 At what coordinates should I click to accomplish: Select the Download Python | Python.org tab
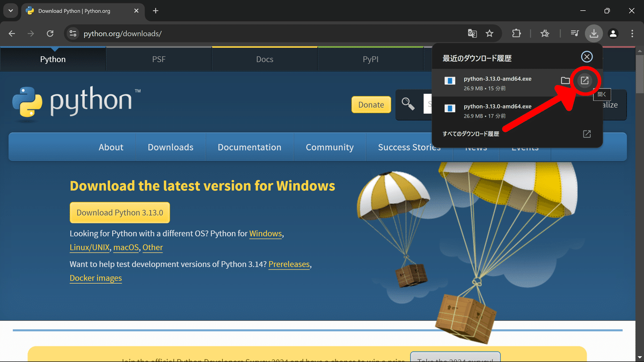click(x=82, y=11)
